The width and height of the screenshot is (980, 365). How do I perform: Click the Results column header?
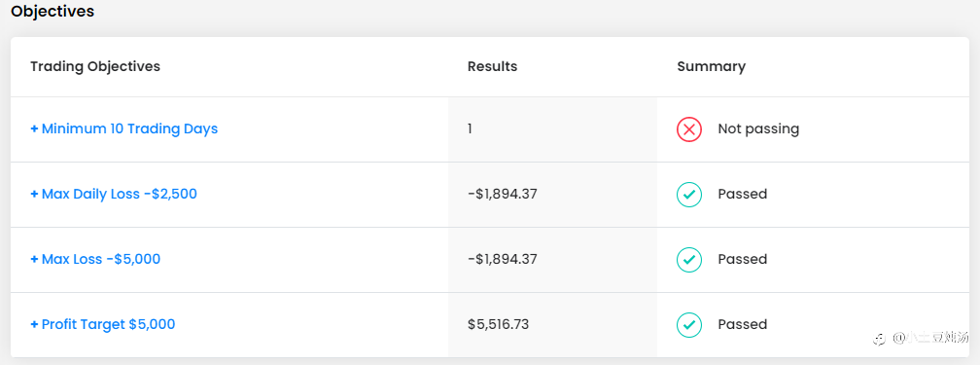(493, 66)
